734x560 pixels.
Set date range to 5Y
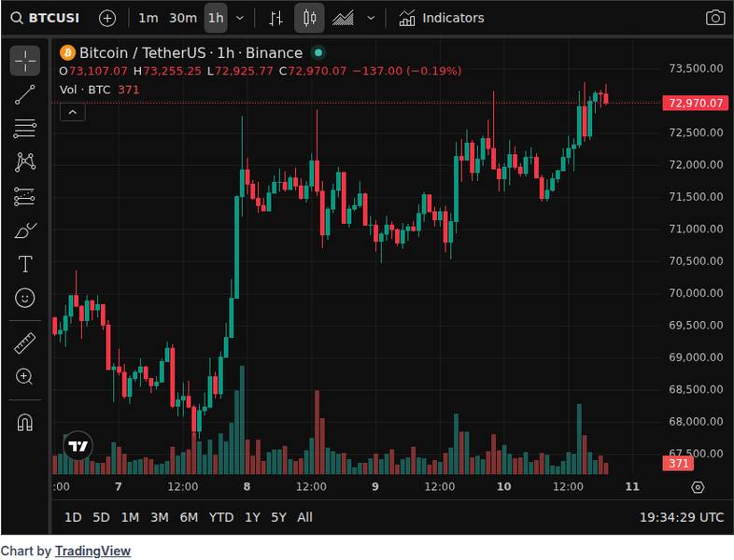click(x=278, y=517)
